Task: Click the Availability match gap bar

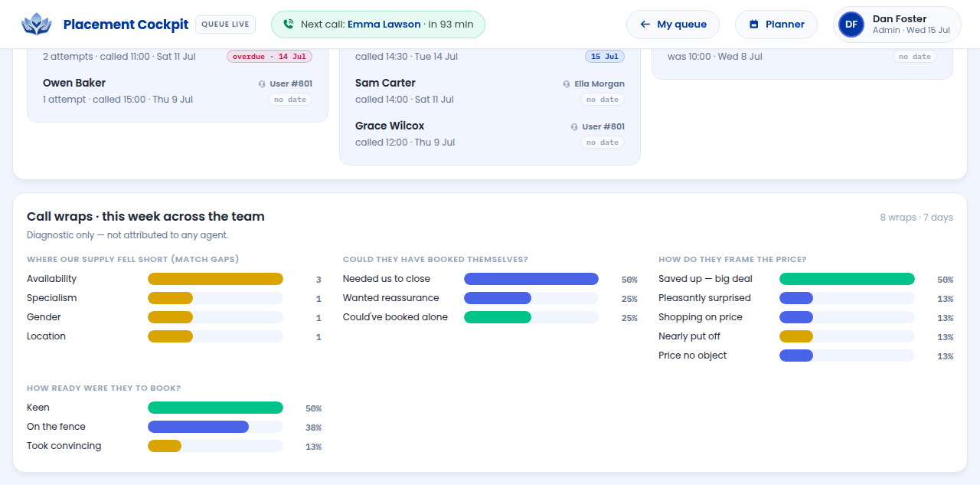Action: point(215,279)
